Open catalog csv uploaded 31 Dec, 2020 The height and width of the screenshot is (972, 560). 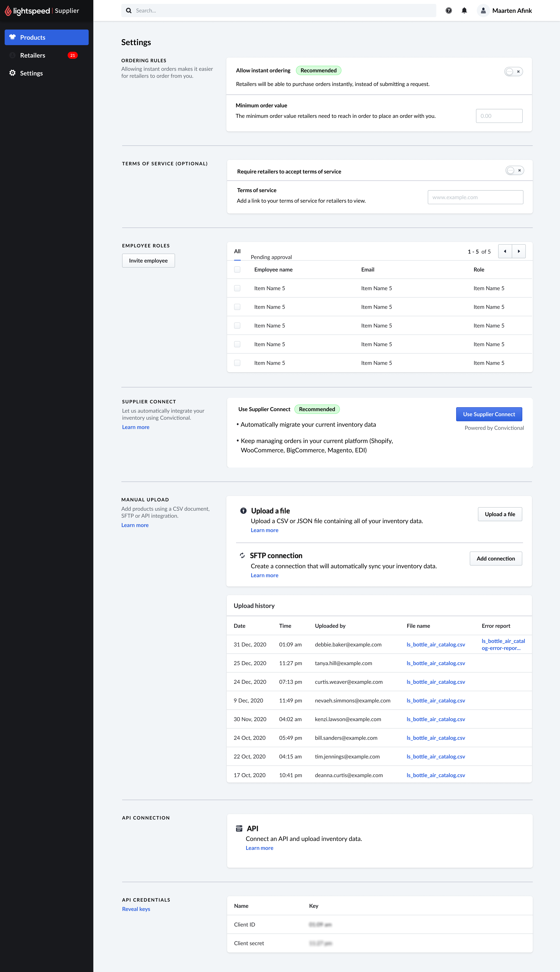tap(436, 645)
